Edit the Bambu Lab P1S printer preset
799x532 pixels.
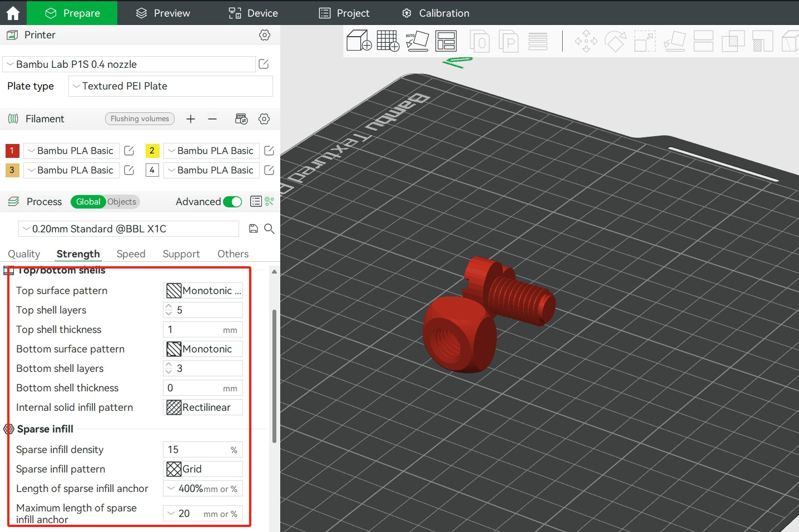[x=264, y=64]
